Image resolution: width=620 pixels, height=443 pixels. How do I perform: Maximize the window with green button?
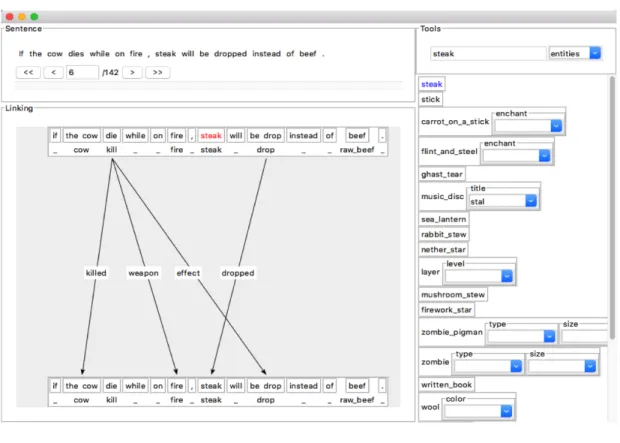(x=34, y=17)
